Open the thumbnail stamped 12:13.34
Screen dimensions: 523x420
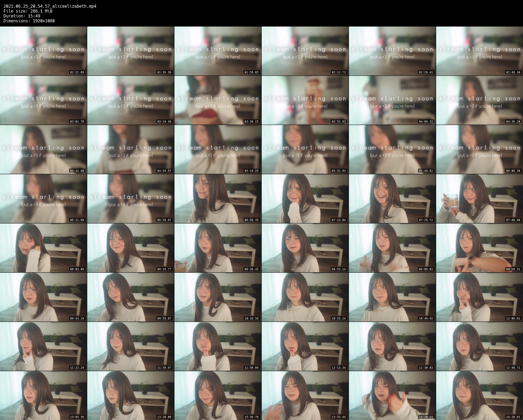click(305, 346)
